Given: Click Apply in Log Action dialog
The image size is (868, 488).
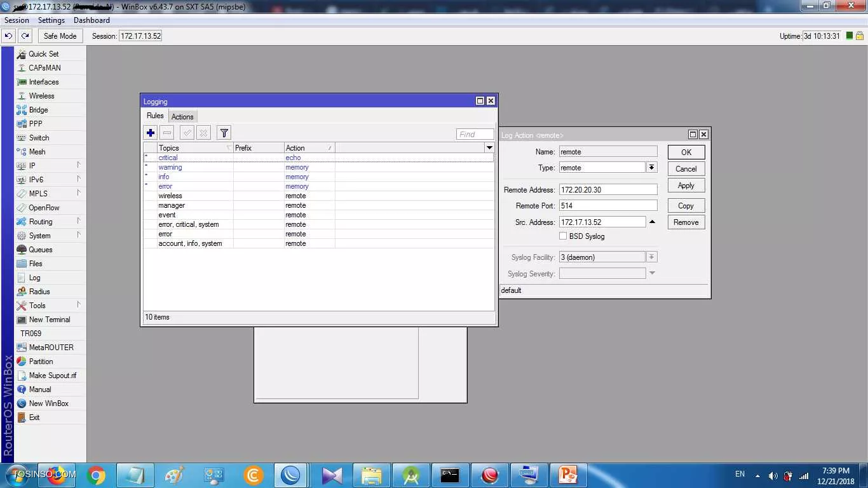Looking at the screenshot, I should click(686, 186).
